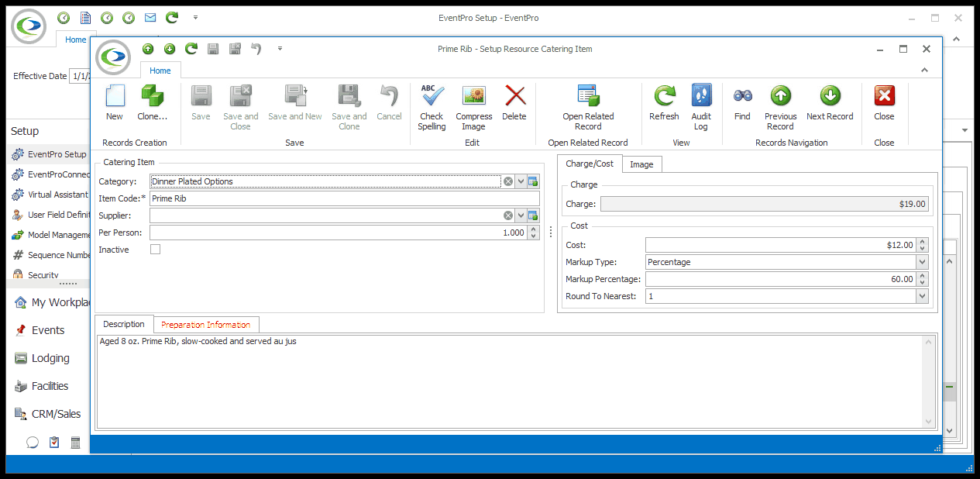Decrease the Cost value with the spinner
This screenshot has height=479, width=980.
[922, 248]
